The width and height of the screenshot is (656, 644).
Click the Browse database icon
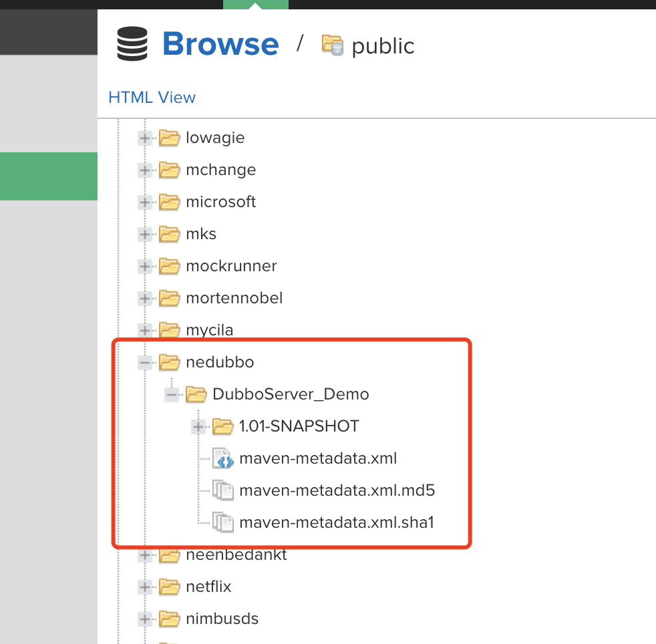[132, 43]
